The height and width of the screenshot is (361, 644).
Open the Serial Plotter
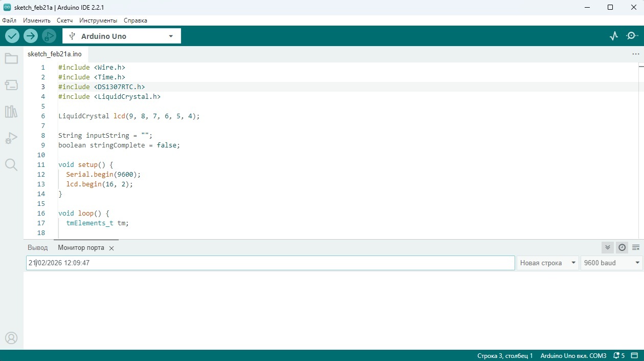pos(614,36)
